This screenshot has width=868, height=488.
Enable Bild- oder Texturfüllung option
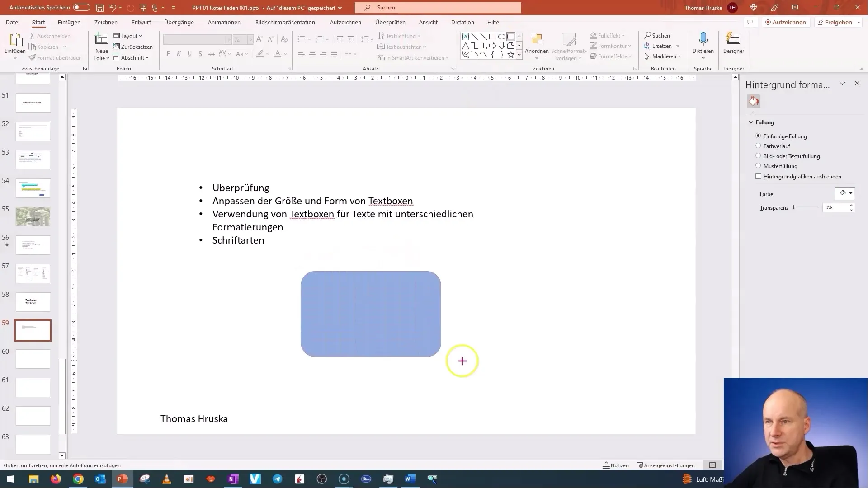point(758,156)
